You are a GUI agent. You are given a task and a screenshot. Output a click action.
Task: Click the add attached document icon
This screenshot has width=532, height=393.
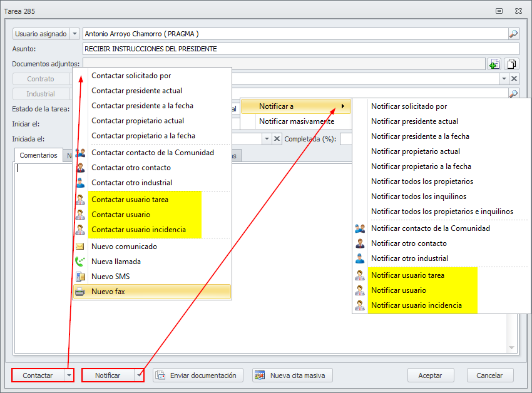[494, 64]
